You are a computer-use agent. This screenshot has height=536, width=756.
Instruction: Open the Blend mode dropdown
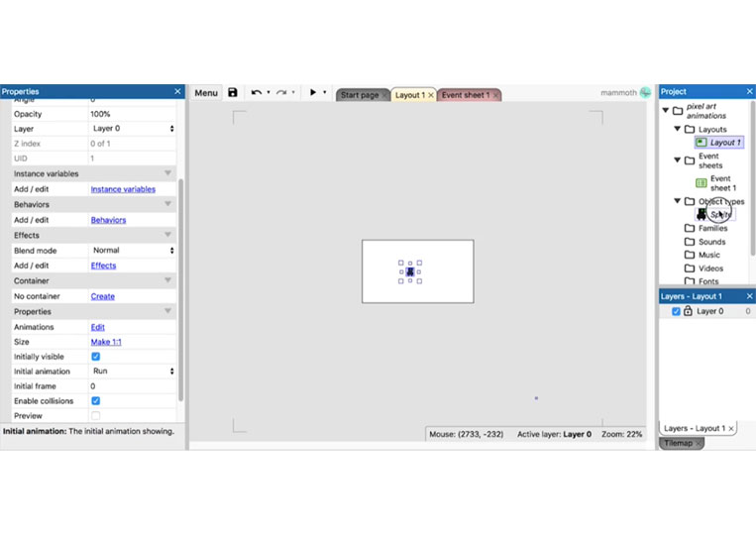tap(133, 251)
